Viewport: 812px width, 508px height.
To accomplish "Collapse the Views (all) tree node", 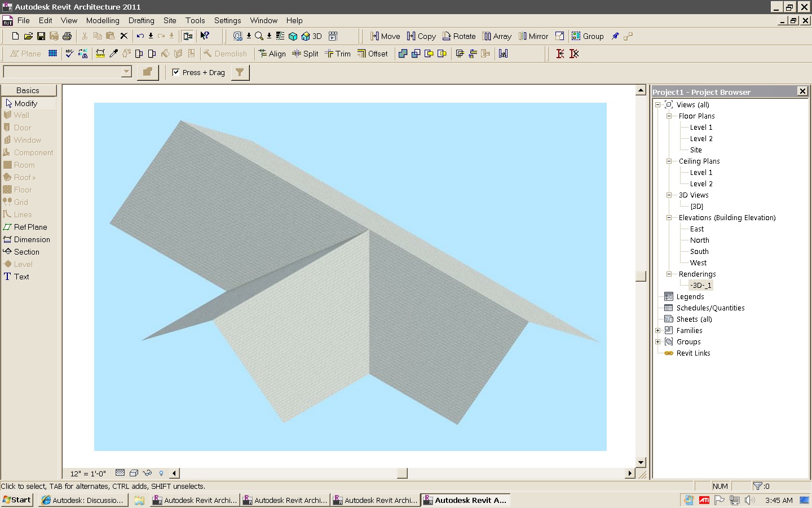I will coord(657,104).
